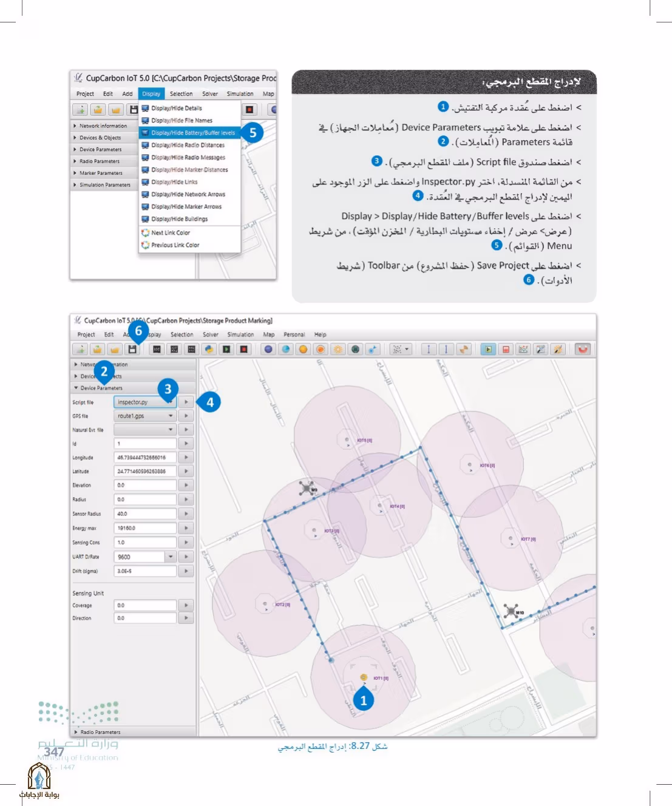Click the Latitude input field

tap(145, 471)
